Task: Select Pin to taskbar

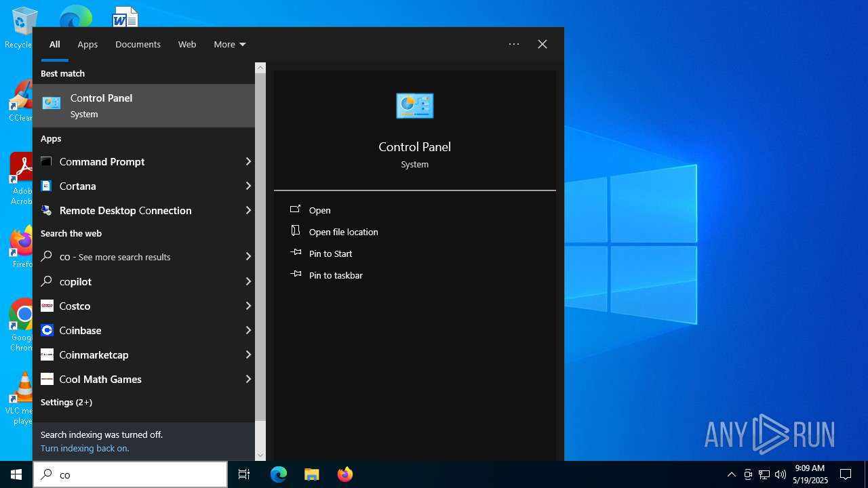Action: pos(336,275)
